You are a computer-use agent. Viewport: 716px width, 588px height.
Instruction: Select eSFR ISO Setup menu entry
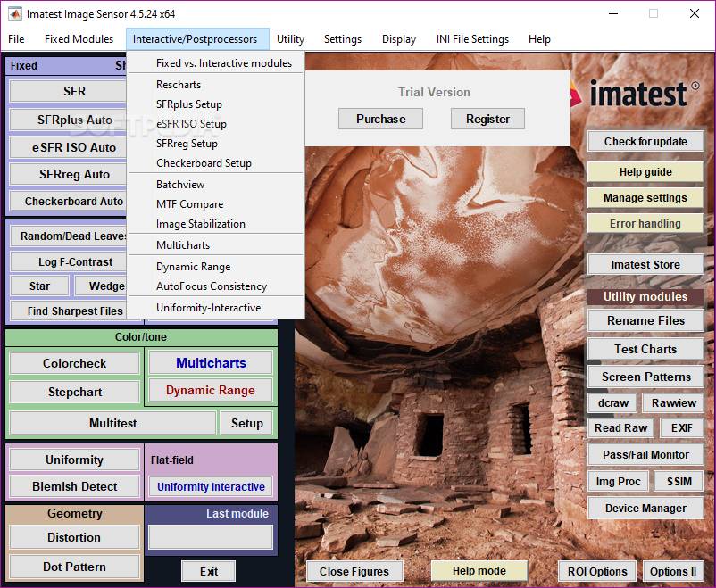pyautogui.click(x=215, y=124)
